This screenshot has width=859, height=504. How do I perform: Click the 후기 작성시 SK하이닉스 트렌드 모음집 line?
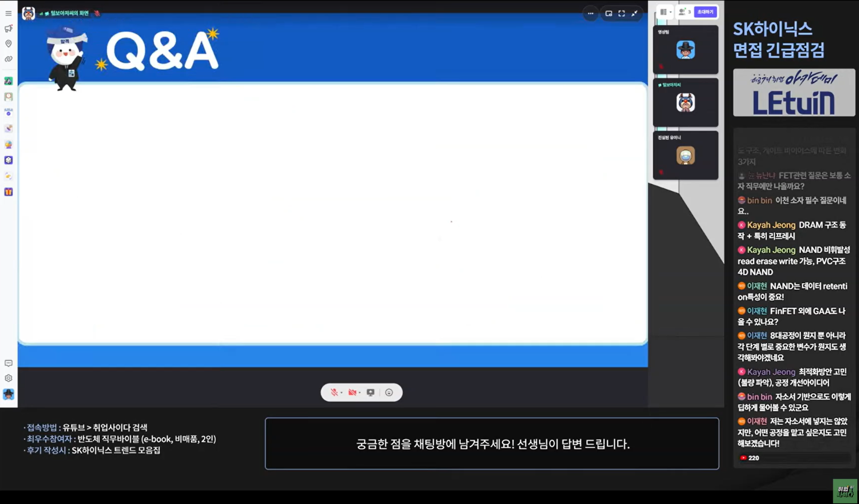92,450
